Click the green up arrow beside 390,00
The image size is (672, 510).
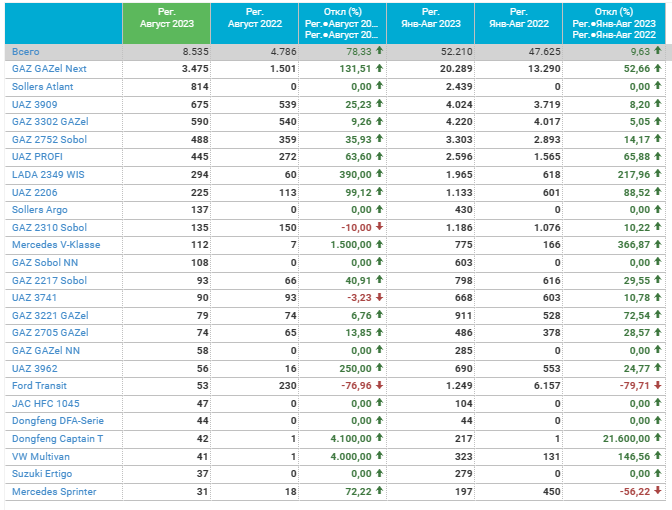379,174
